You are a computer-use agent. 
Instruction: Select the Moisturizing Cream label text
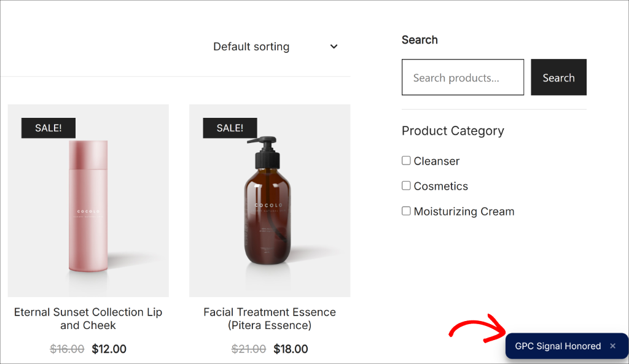464,212
